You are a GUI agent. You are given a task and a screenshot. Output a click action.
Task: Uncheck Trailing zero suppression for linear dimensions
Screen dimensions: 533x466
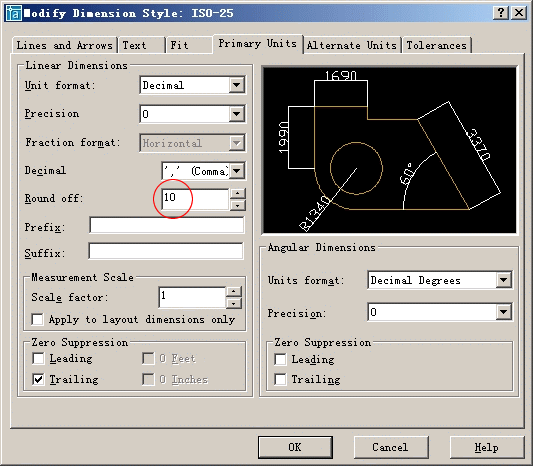[38, 379]
